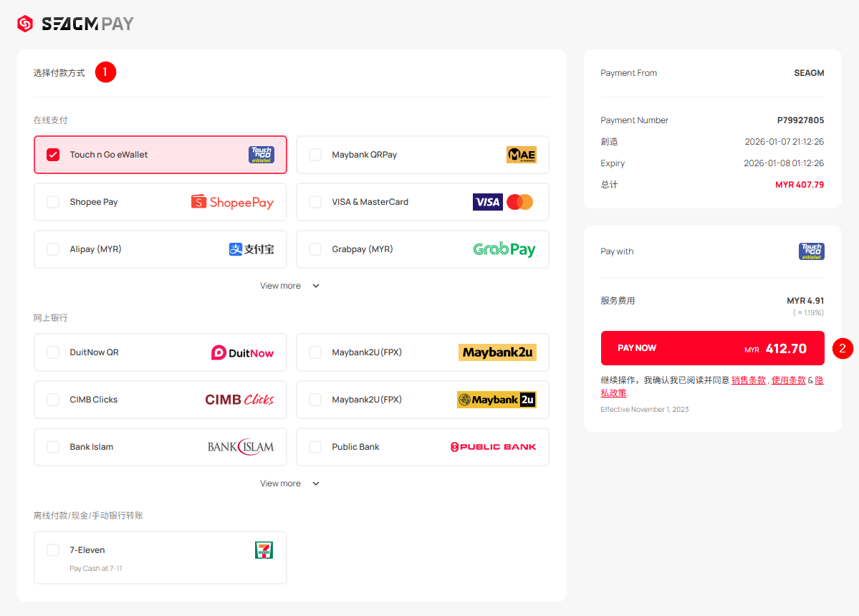
Task: Open the 销售条款 sales terms link
Action: (x=748, y=380)
